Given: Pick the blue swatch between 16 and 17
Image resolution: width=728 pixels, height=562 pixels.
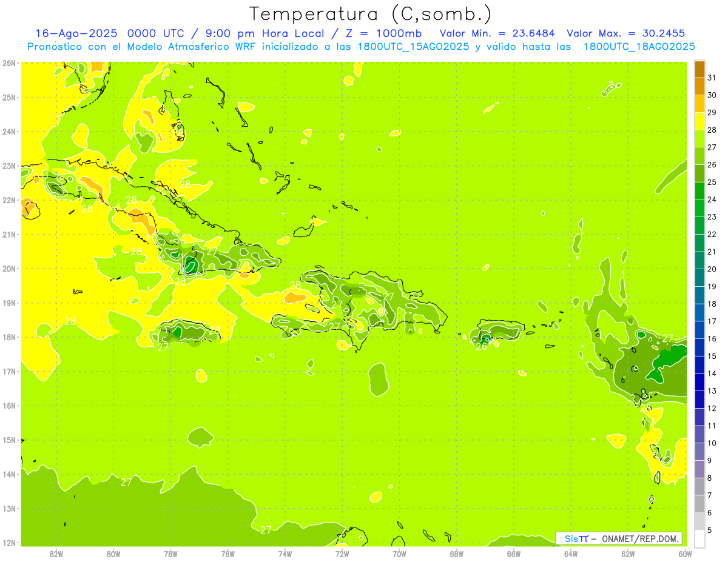Looking at the screenshot, I should click(699, 330).
